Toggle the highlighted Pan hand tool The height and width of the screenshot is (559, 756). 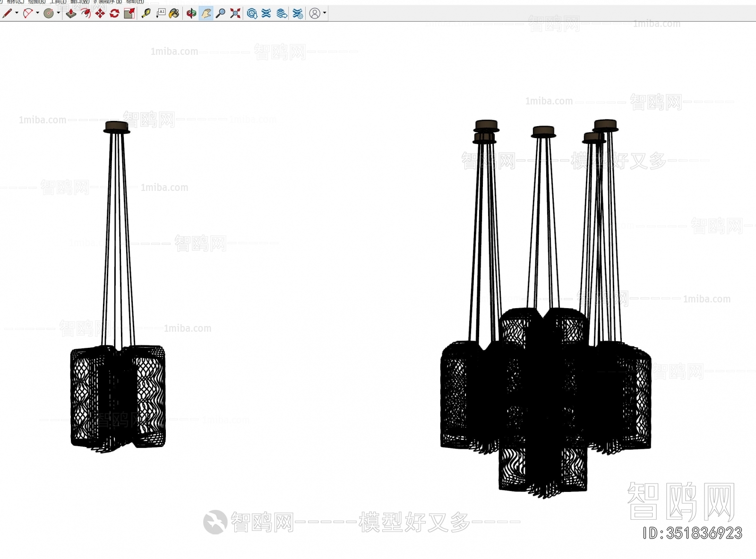pyautogui.click(x=206, y=13)
